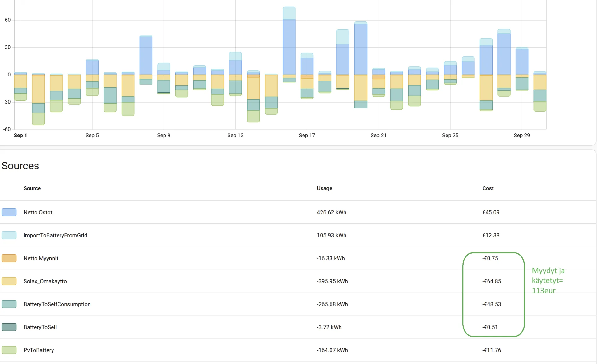This screenshot has height=364, width=597.
Task: Click the Sep 29 axis label
Action: 522,136
